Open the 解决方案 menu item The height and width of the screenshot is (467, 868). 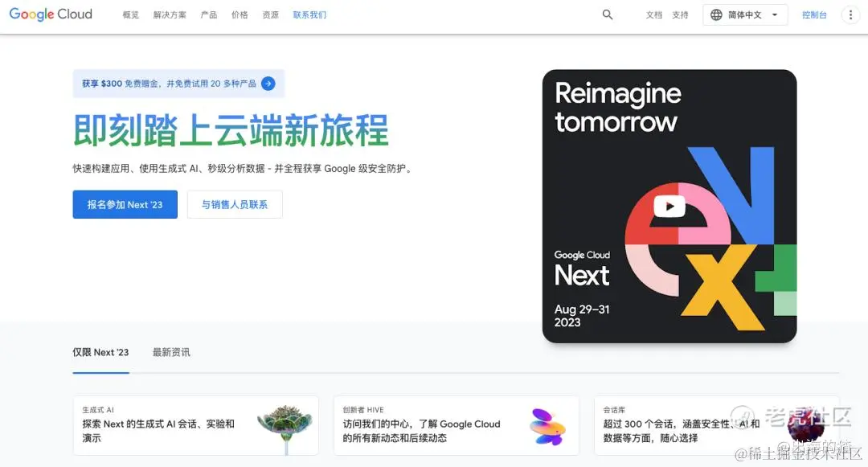coord(170,15)
